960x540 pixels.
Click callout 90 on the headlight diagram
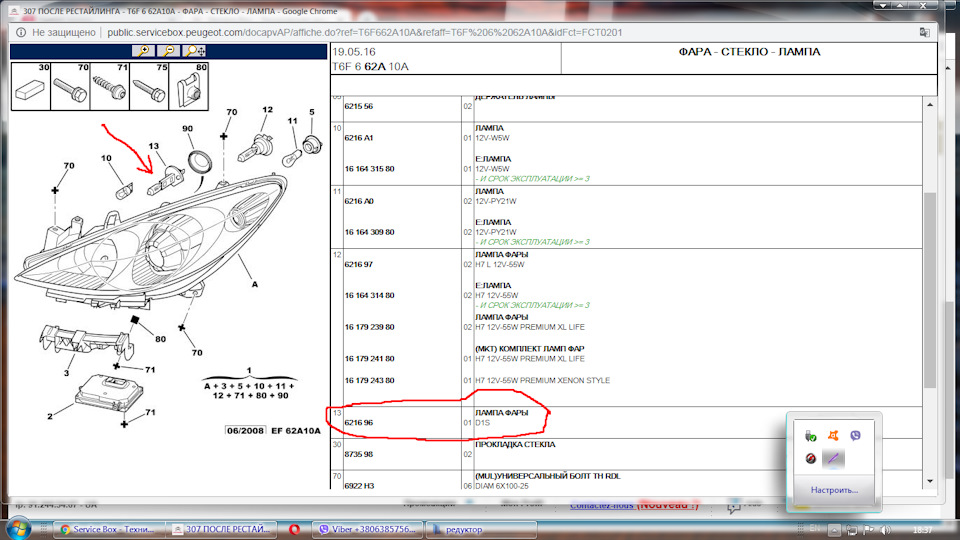coord(187,129)
